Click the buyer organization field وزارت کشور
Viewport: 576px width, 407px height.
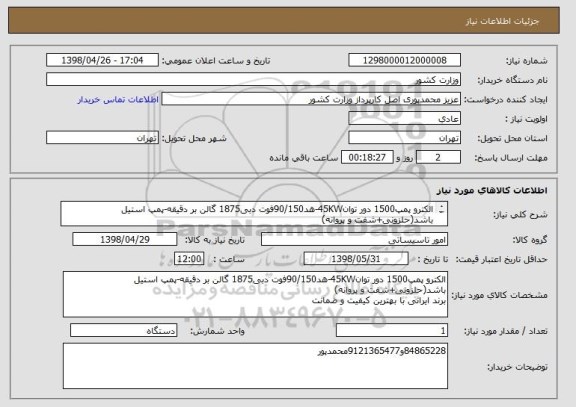[253, 80]
